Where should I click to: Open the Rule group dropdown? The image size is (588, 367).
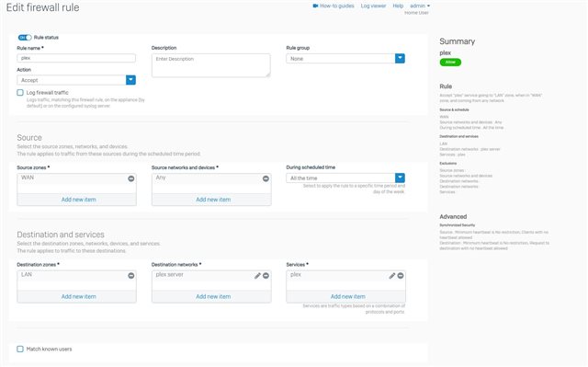(x=345, y=59)
